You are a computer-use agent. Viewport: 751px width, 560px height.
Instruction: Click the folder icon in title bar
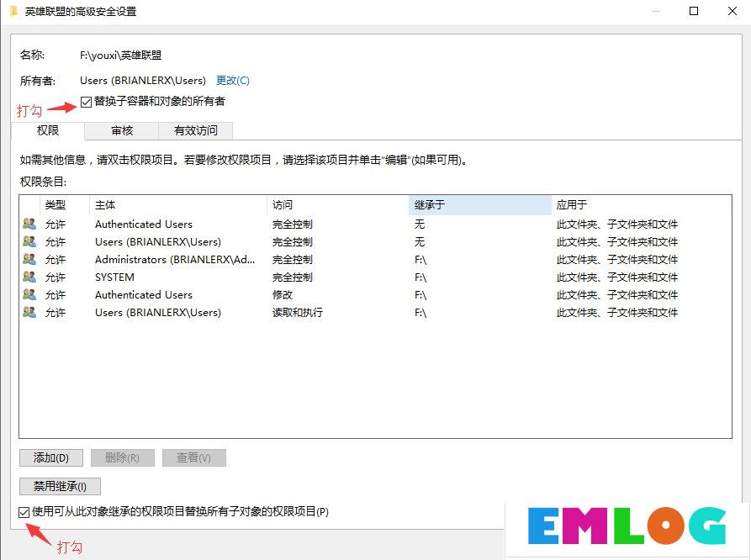(x=14, y=11)
